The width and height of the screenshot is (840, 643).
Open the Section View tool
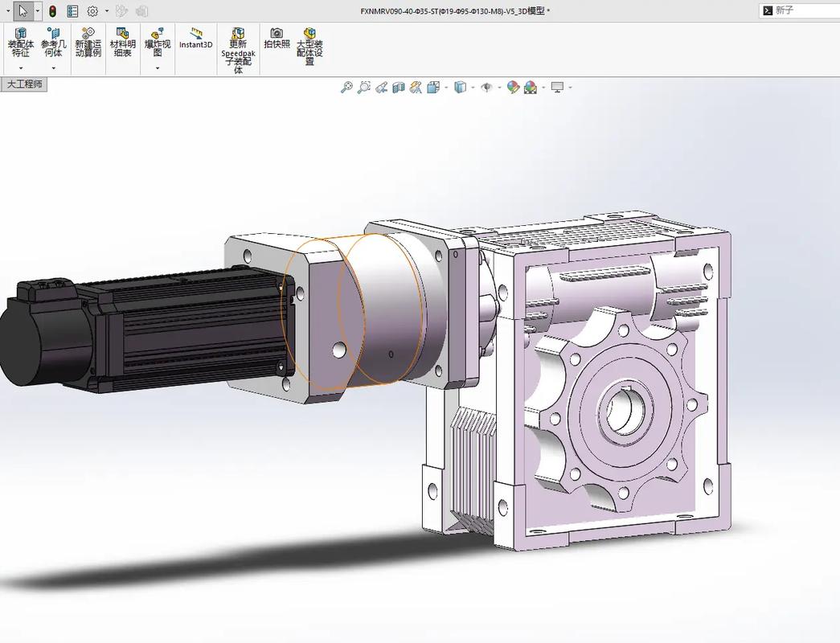tap(399, 88)
